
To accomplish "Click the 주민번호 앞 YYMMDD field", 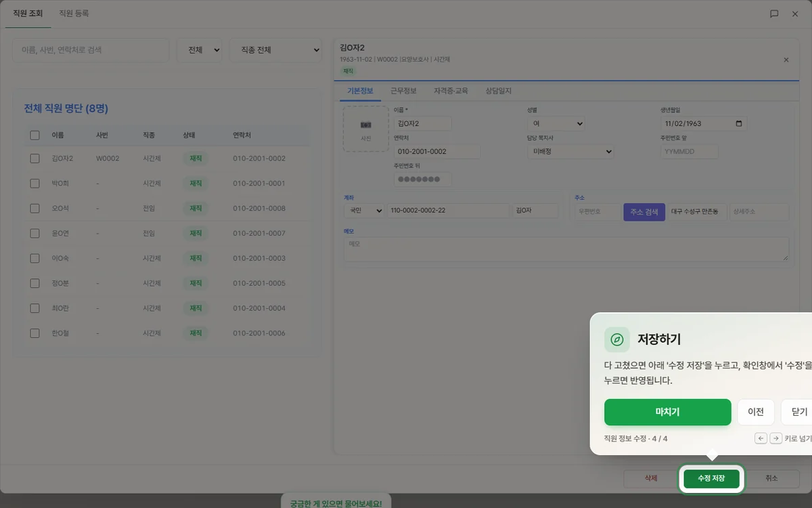I will tap(690, 152).
